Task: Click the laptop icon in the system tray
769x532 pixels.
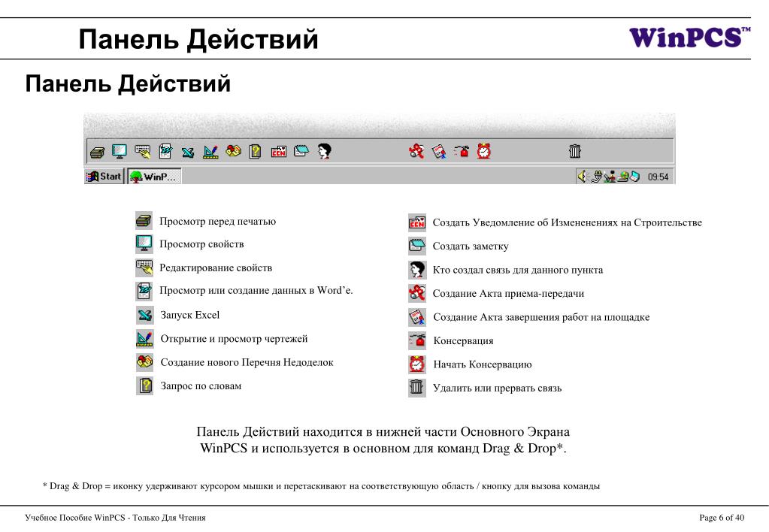Action: click(634, 177)
